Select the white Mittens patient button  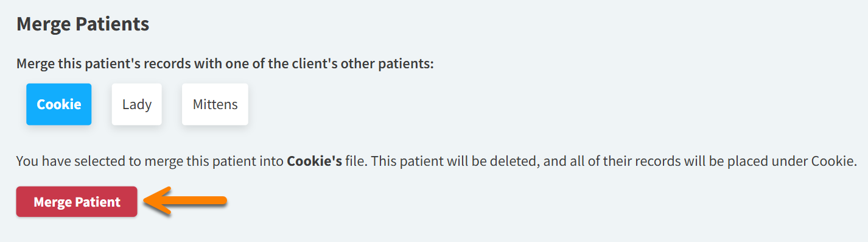(x=215, y=104)
